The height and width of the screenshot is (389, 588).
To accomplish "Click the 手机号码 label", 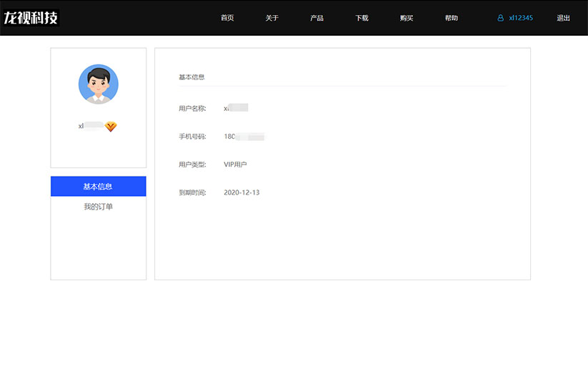I will 192,137.
